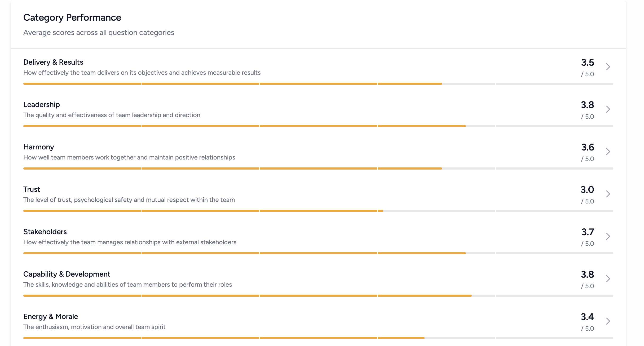Screen dimensions: 644x346
Task: Click the Stakeholders chevron arrow
Action: (x=608, y=236)
